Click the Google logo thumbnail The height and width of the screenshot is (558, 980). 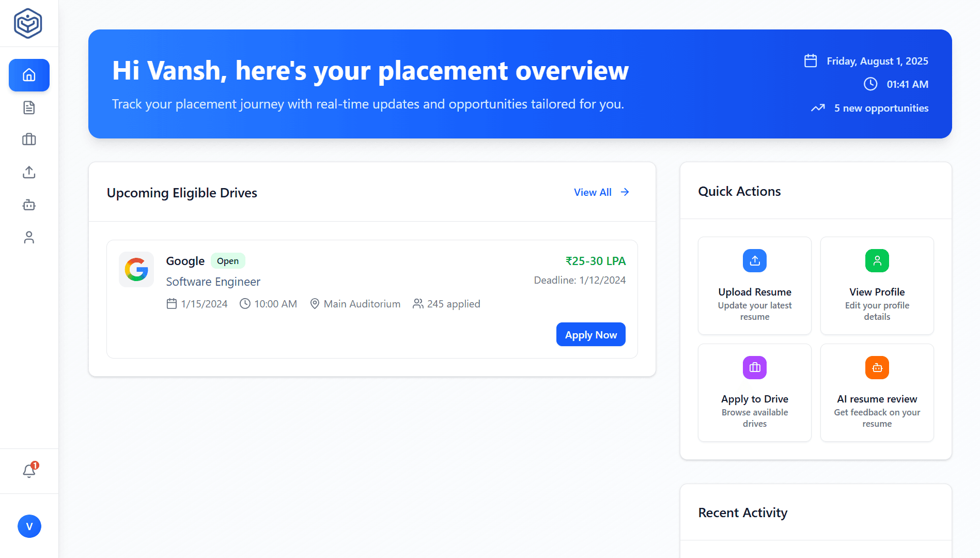pyautogui.click(x=136, y=269)
